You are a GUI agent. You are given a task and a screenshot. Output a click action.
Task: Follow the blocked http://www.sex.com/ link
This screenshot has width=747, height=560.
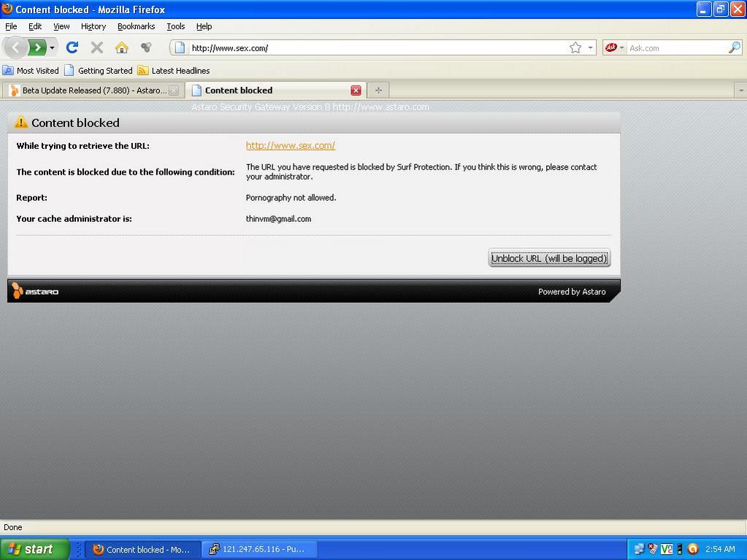coord(290,145)
